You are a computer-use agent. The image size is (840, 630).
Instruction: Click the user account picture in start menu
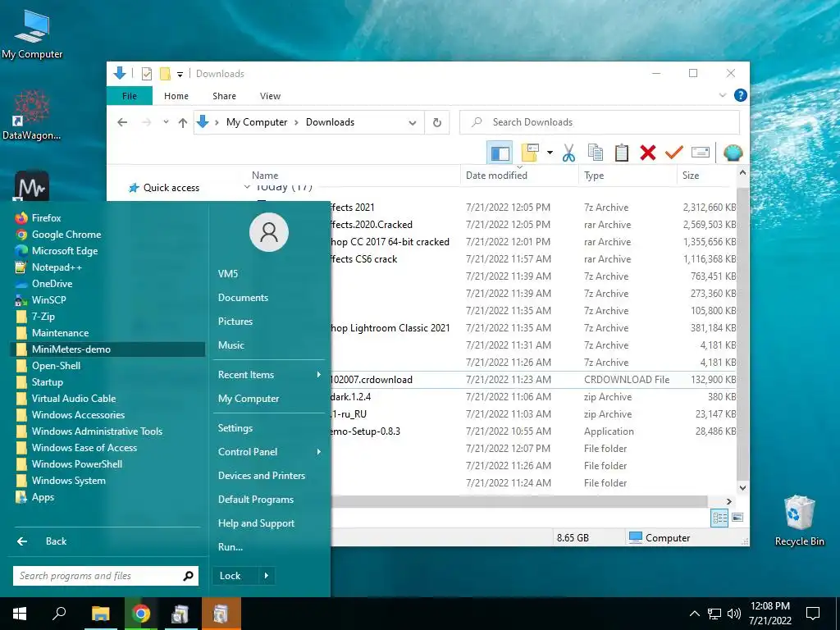[x=269, y=232]
